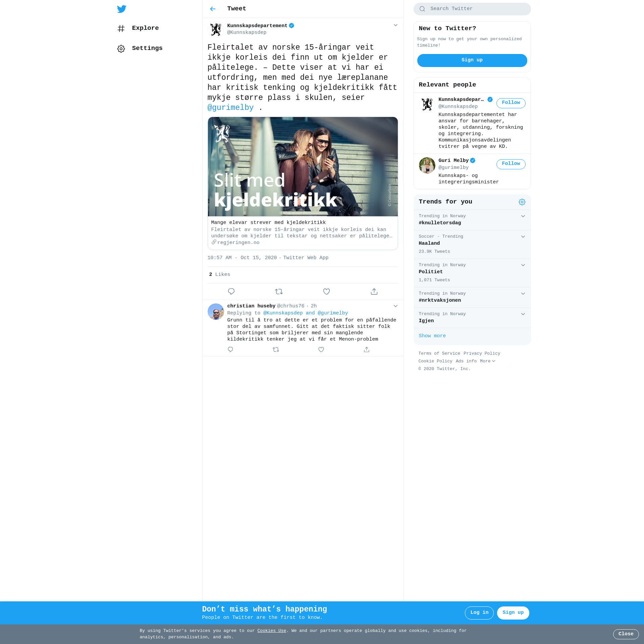Open Mange elevar strever med kjeldekritikk headline

[268, 223]
